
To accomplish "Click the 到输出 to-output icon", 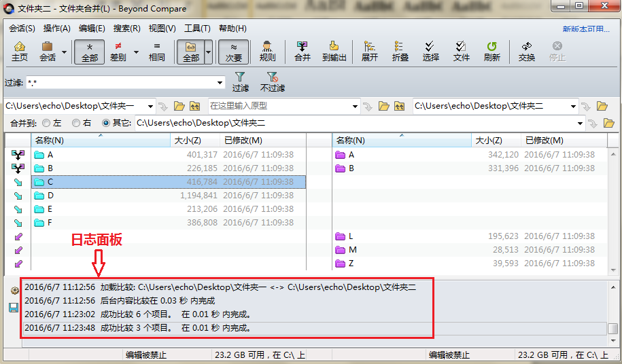I will 334,52.
